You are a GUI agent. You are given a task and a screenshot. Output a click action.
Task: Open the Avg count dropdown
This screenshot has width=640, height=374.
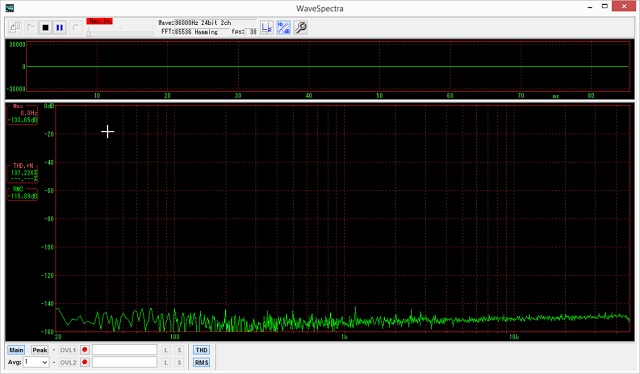(x=36, y=362)
